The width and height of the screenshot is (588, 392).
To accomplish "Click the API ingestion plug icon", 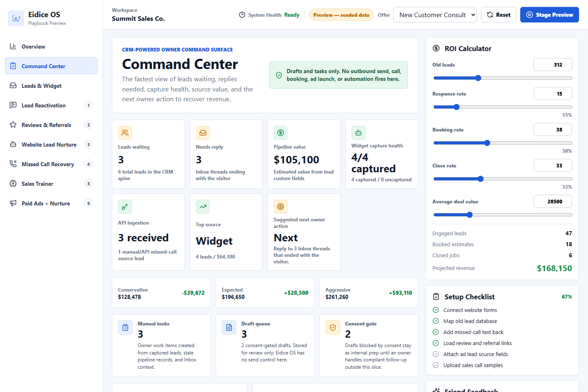I will pos(125,207).
